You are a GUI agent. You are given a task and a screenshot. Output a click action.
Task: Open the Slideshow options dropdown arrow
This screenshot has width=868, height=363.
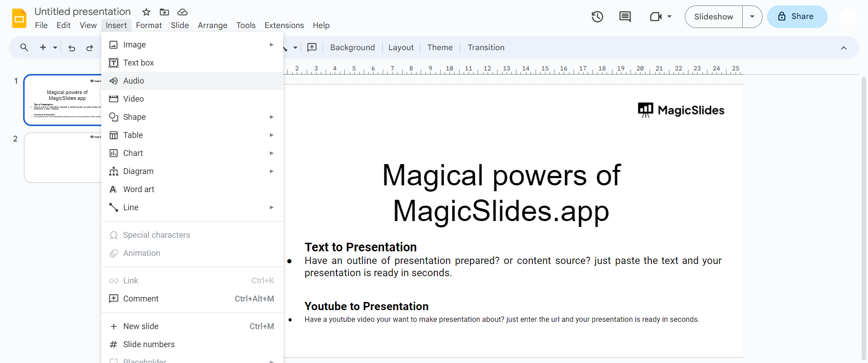752,17
